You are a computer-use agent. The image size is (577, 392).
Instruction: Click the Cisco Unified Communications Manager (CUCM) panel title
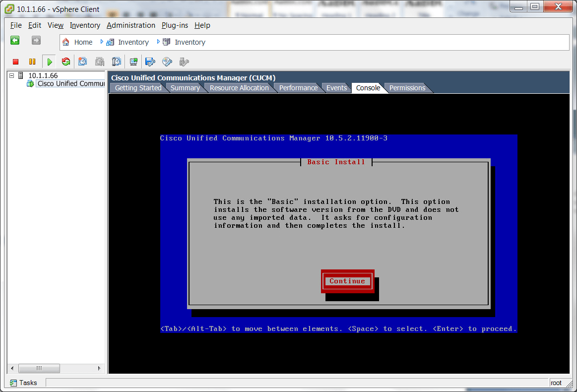pyautogui.click(x=193, y=78)
